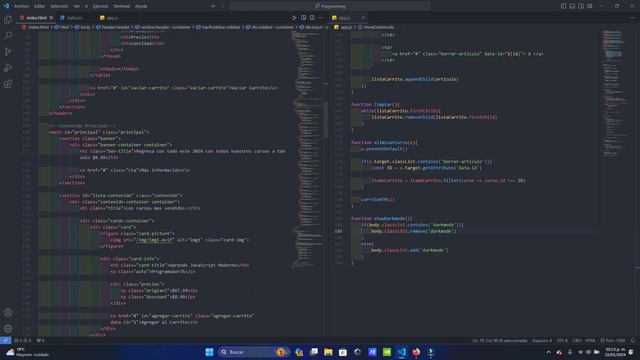Click the Windows taskbar search box

tap(253, 352)
